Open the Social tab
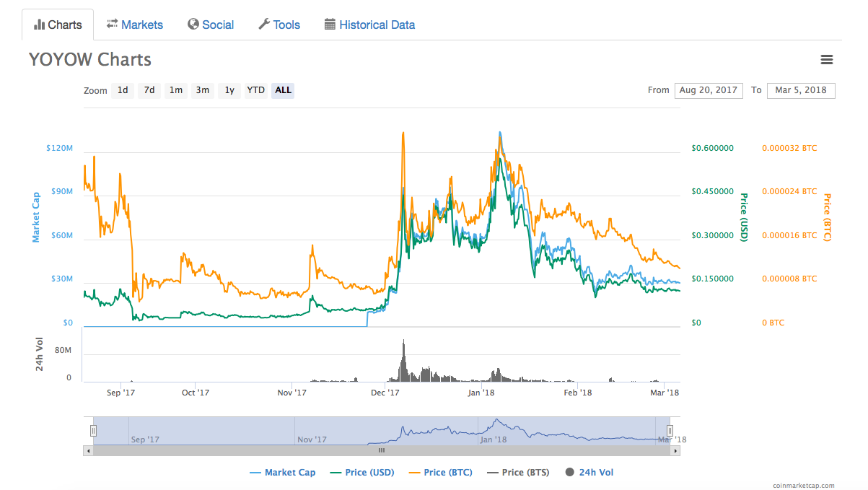The width and height of the screenshot is (868, 490). tap(211, 25)
